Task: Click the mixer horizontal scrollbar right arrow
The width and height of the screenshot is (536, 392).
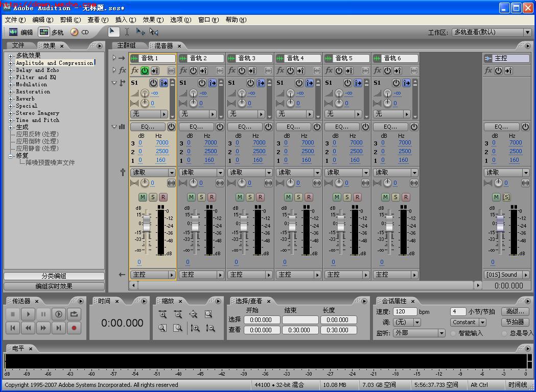Action: click(478, 285)
